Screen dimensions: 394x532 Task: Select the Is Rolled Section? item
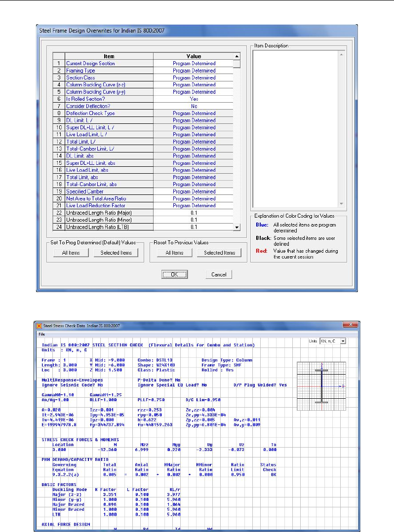[x=109, y=99]
